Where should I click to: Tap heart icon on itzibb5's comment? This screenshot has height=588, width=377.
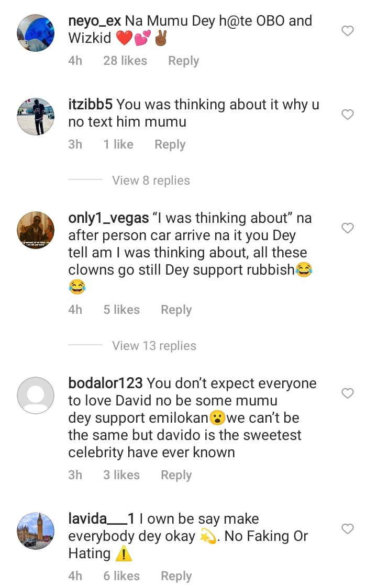(x=348, y=115)
